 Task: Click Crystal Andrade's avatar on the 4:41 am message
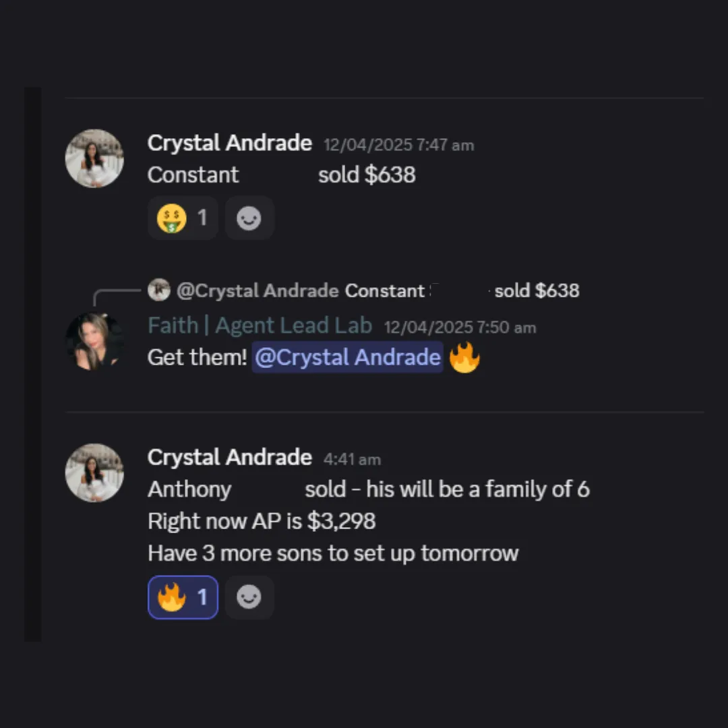click(94, 473)
